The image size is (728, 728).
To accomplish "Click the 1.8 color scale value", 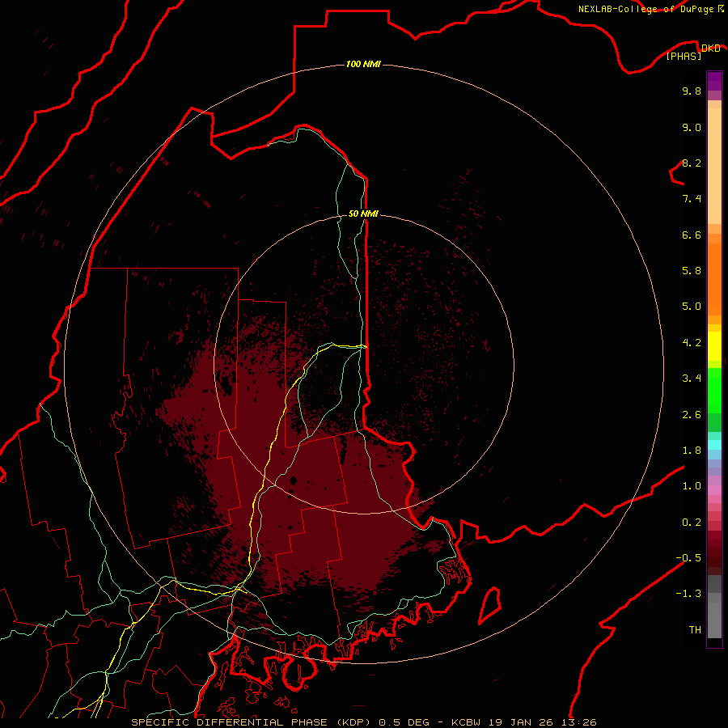I will 692,451.
